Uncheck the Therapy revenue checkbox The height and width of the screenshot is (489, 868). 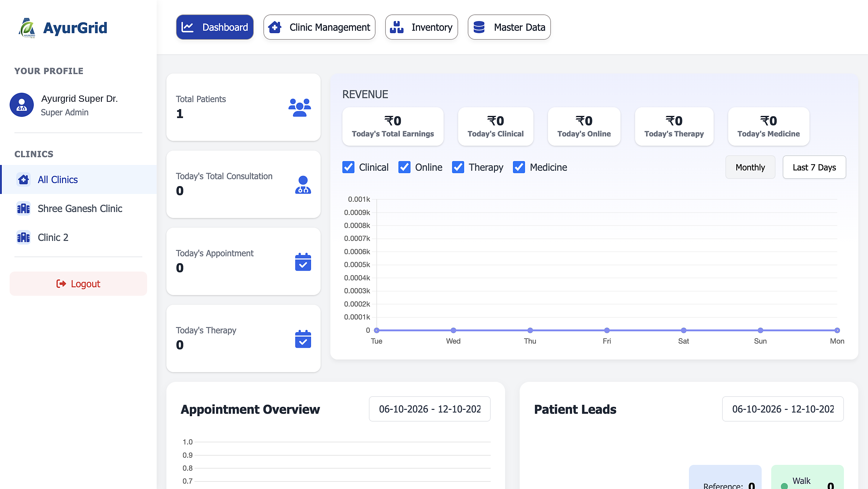tap(458, 167)
